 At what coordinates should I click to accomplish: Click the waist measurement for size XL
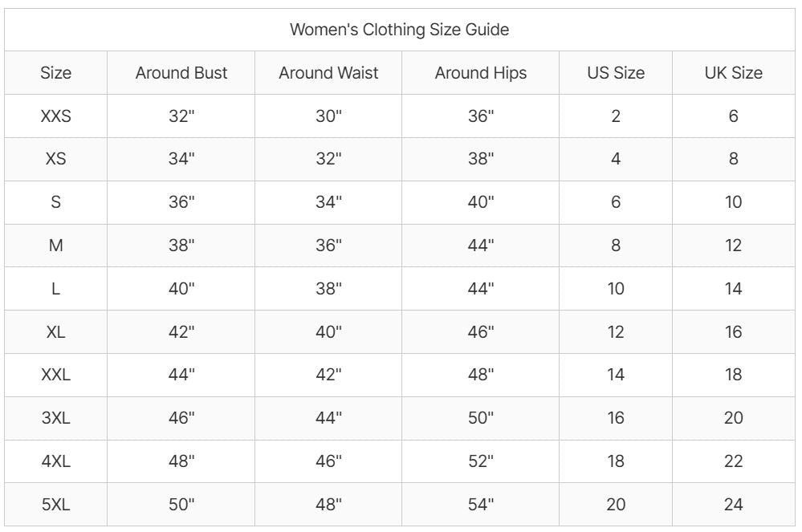[x=328, y=332]
